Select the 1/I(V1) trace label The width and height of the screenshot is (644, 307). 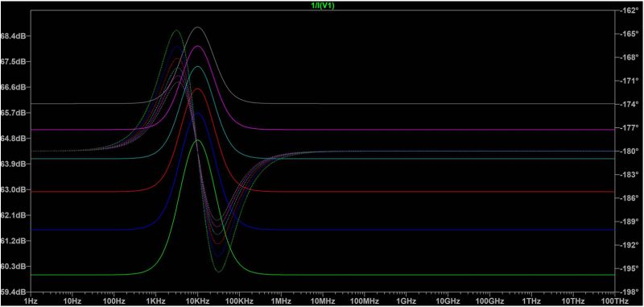323,6
